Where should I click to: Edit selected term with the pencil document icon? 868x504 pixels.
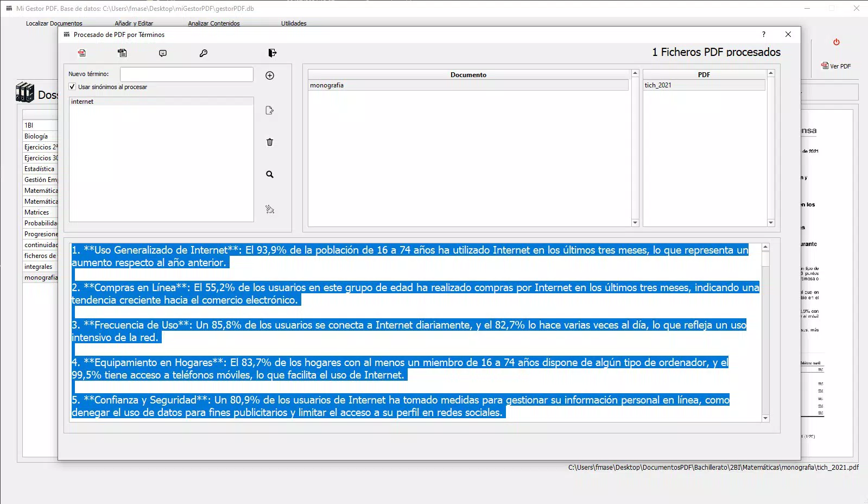click(270, 111)
